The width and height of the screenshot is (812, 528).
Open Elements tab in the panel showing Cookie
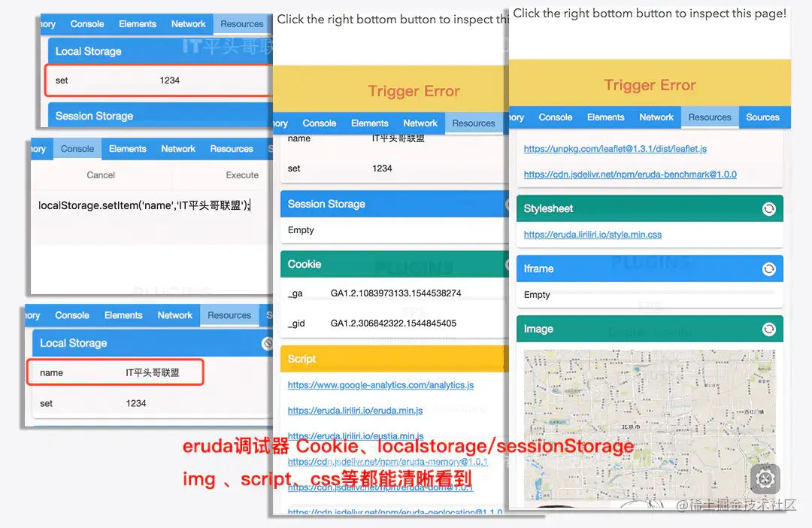(369, 123)
